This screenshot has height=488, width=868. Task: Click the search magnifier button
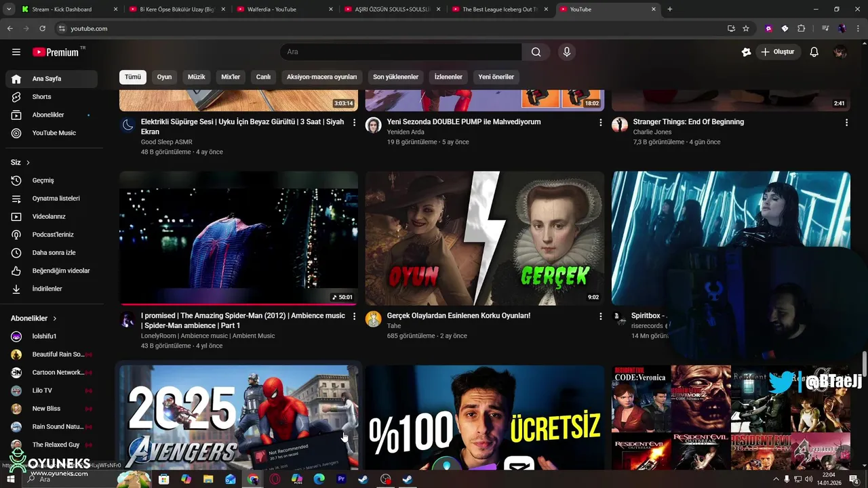pos(536,52)
